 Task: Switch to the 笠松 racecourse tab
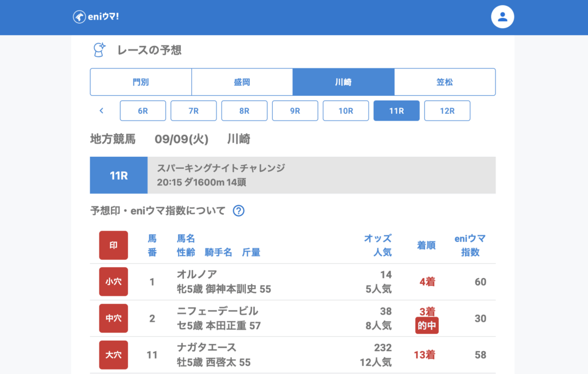[x=444, y=82]
